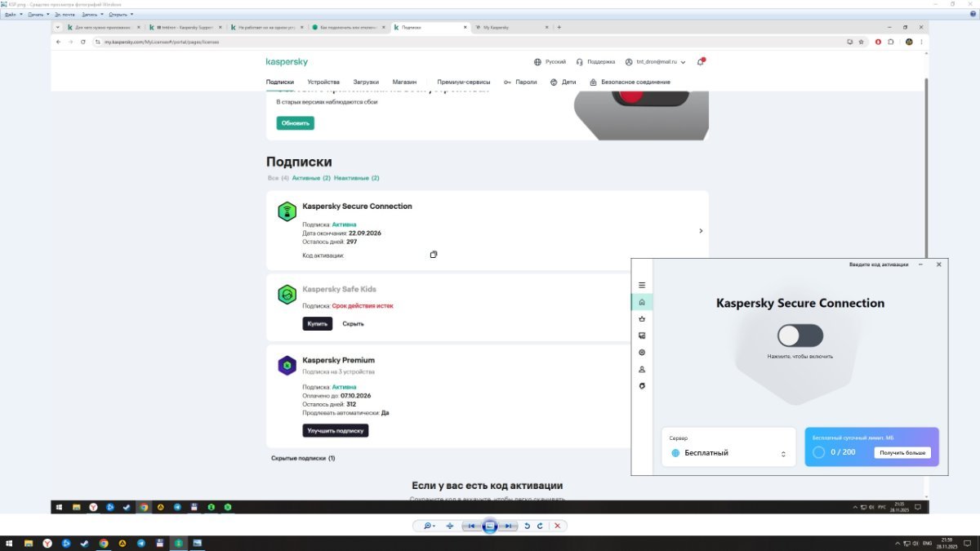Click the fit-to-window actual size icon
Screen dimensions: 980x551
point(450,526)
